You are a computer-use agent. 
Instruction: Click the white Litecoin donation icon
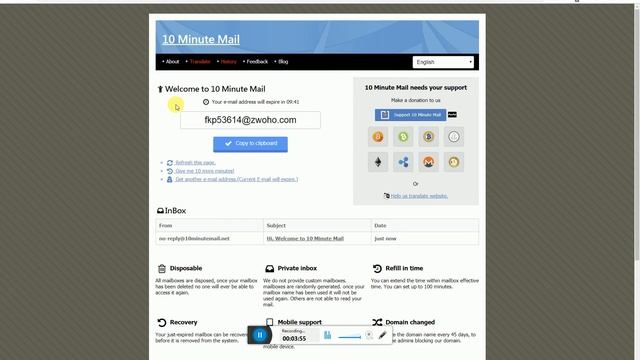point(454,137)
